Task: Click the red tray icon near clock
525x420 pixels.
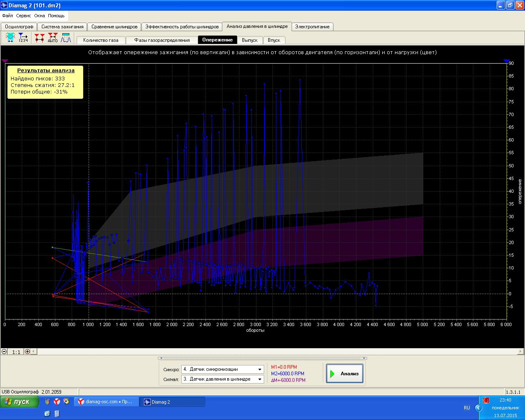Action: click(486, 400)
